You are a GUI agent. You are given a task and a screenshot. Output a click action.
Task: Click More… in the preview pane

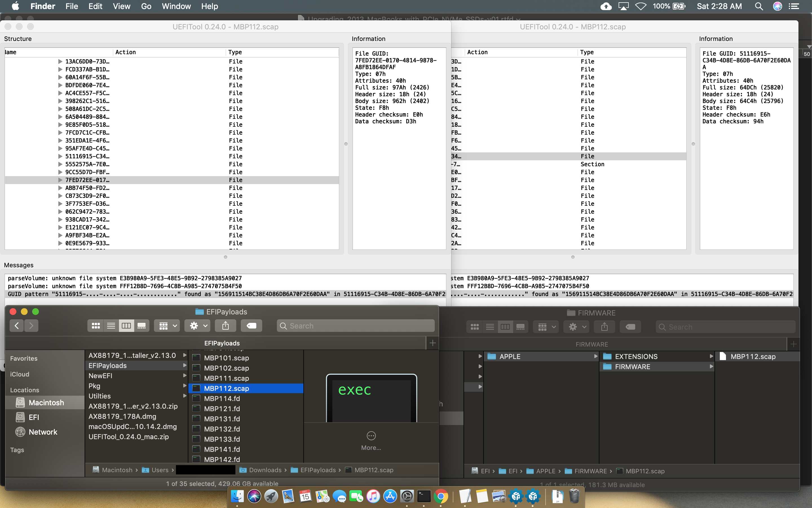[x=371, y=441]
